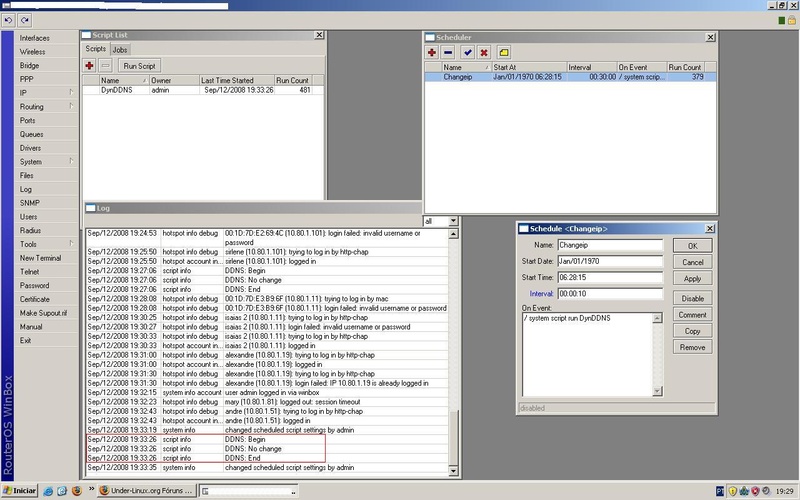800x500 pixels.
Task: Click the Run Script button
Action: pyautogui.click(x=139, y=66)
